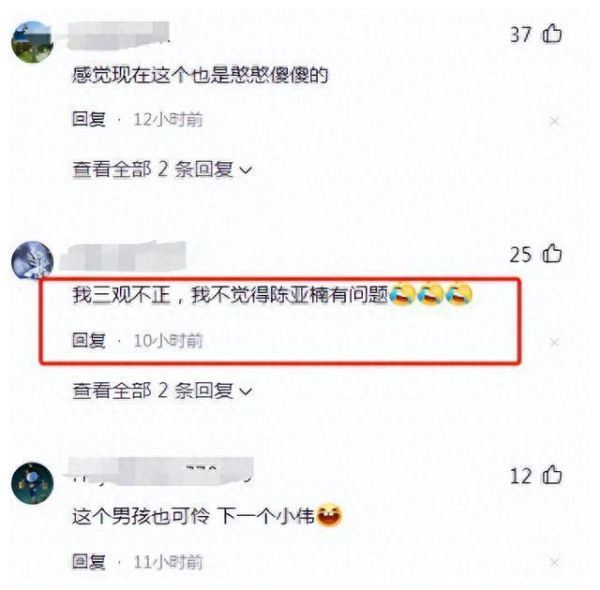This screenshot has height=590, width=600.
Task: Dismiss the comment posted 11小时前
Action: 554,562
